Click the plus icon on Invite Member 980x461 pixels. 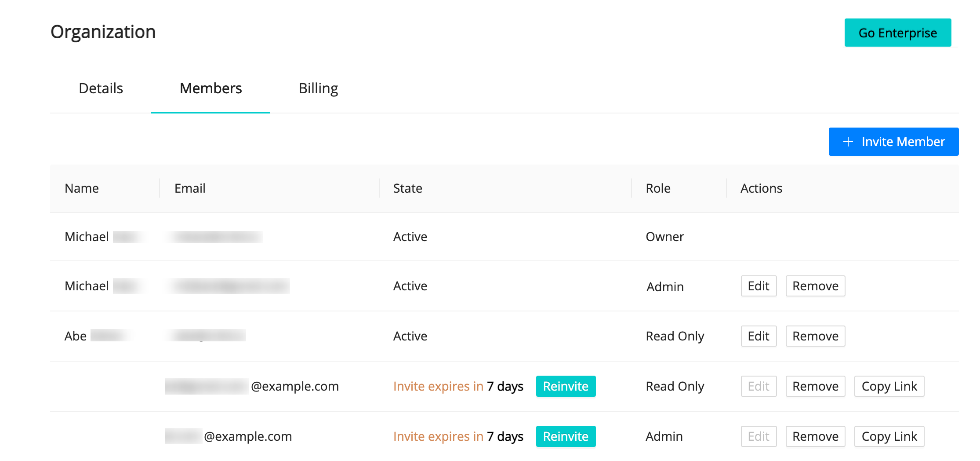pos(848,142)
